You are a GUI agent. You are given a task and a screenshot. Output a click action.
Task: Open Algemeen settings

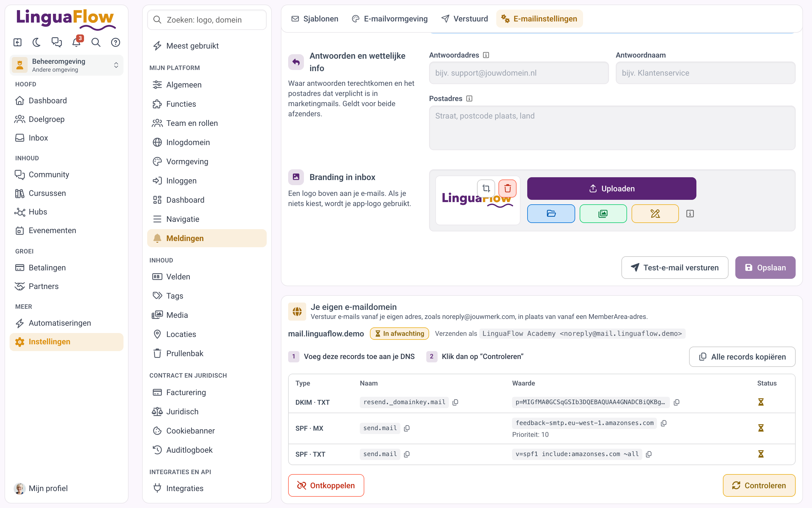(207, 85)
